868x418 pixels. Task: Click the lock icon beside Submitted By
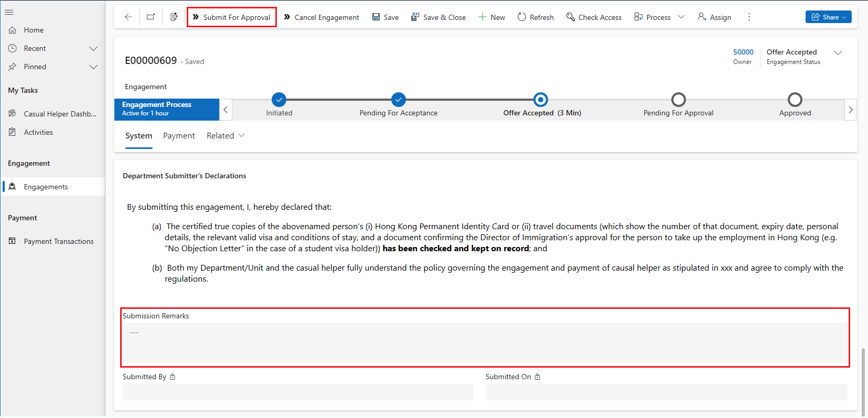(173, 377)
